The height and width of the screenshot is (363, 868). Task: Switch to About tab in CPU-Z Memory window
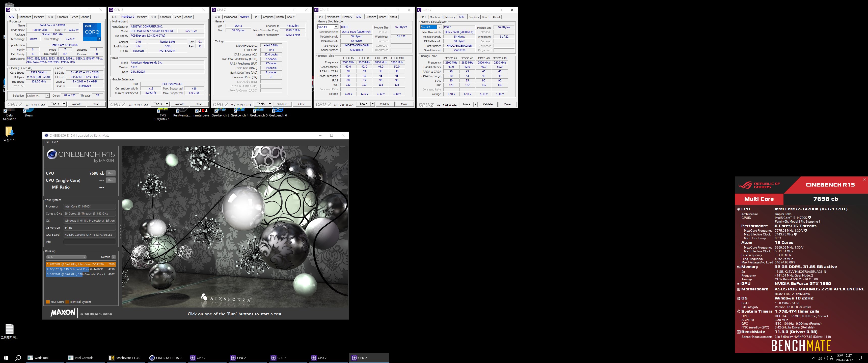[x=290, y=17]
